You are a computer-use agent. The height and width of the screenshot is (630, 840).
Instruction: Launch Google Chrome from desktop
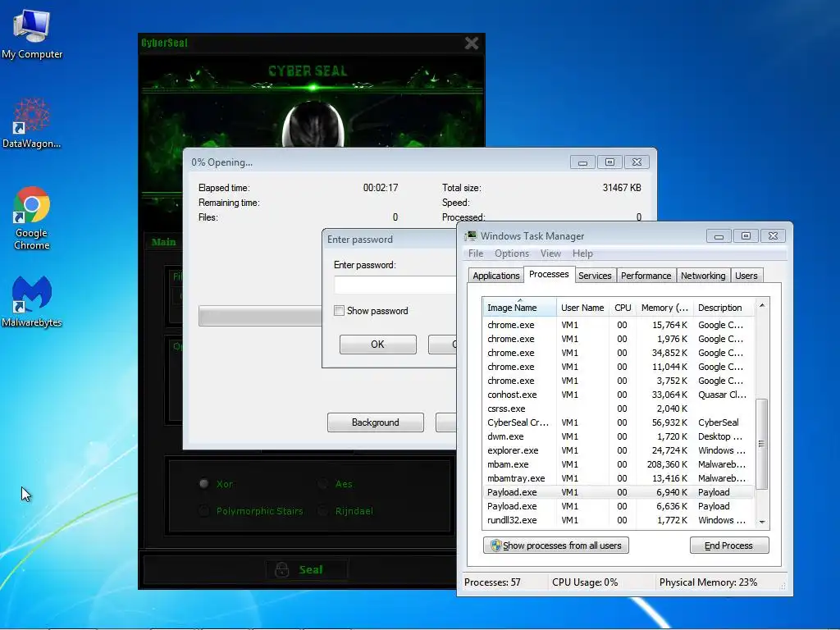(32, 218)
